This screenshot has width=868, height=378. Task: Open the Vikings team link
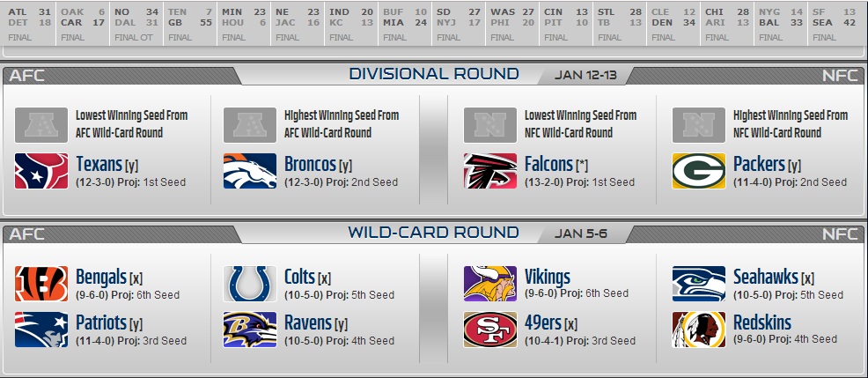[x=547, y=277]
